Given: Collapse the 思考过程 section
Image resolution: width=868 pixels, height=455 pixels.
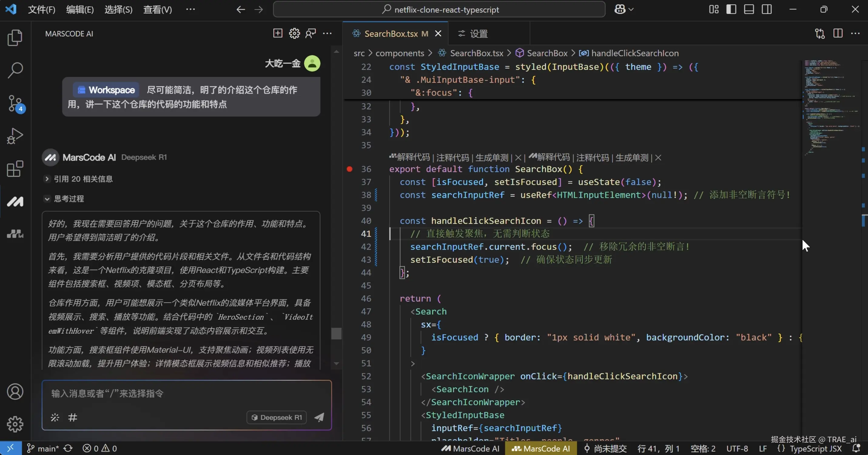Looking at the screenshot, I should [47, 199].
